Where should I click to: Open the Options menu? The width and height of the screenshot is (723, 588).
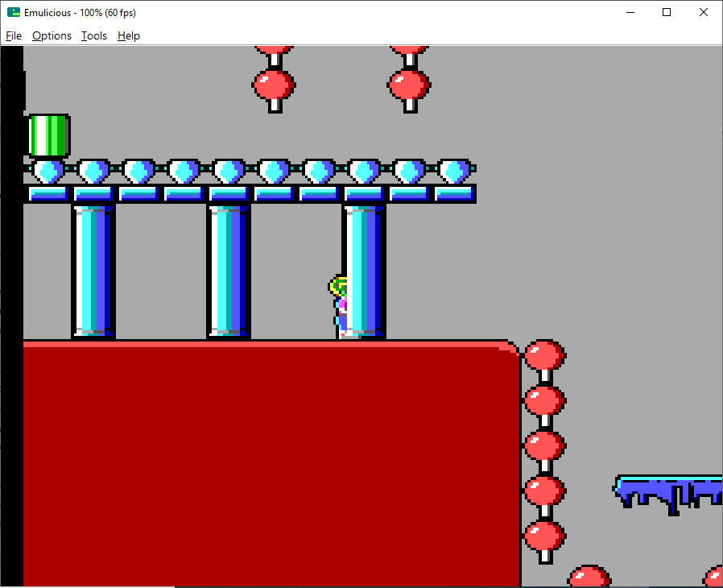52,36
